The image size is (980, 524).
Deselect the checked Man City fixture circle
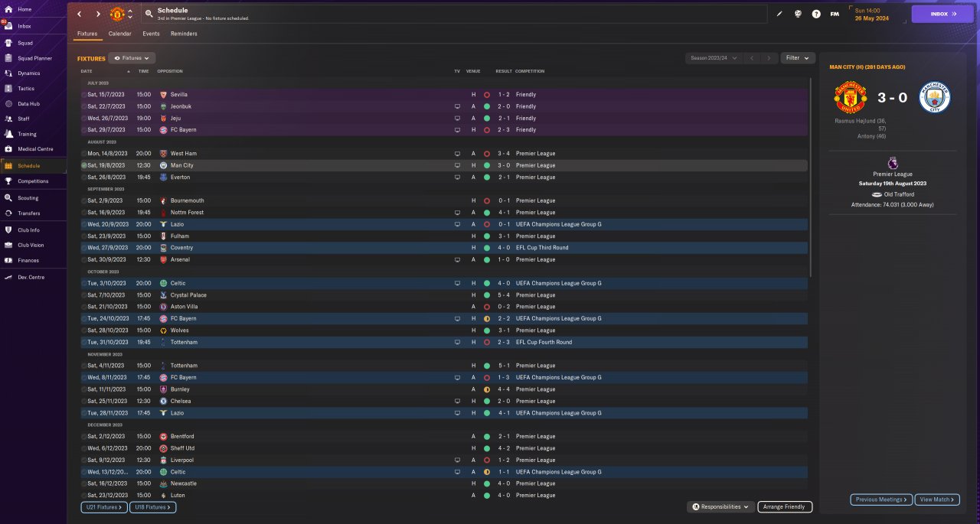point(83,165)
